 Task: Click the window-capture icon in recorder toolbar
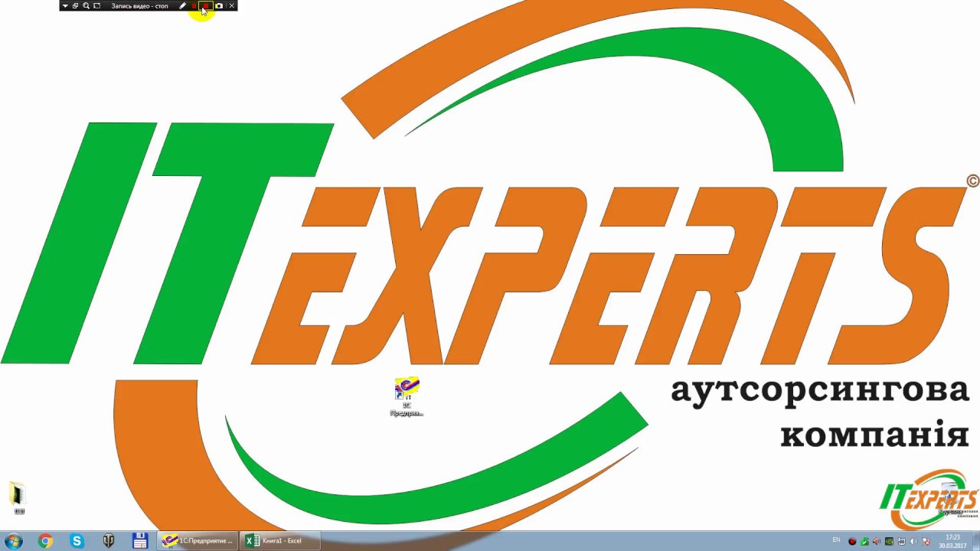coord(75,6)
